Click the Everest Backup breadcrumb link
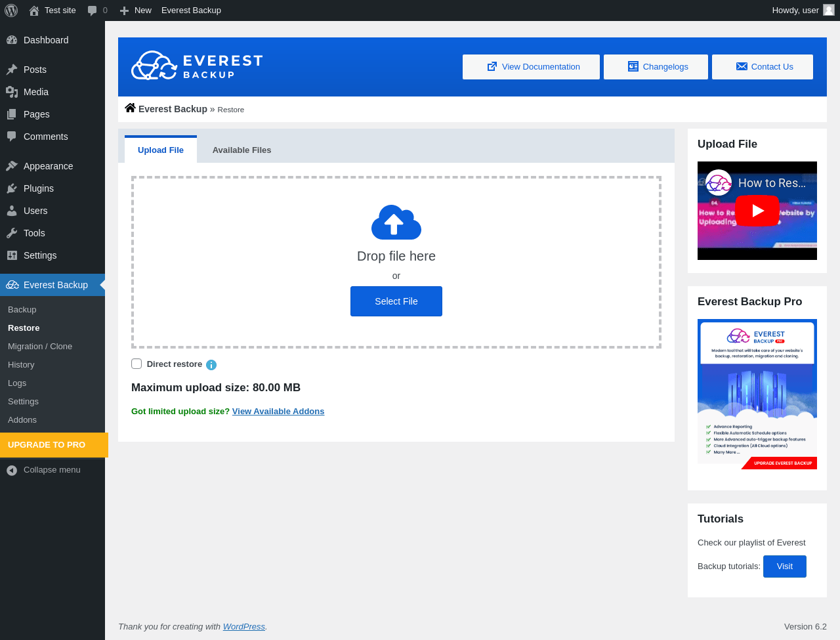The height and width of the screenshot is (640, 840). tap(173, 109)
